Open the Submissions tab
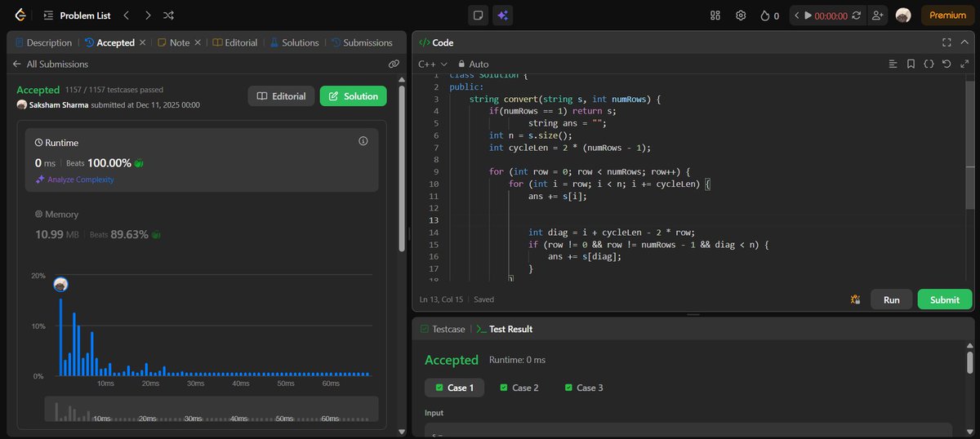The image size is (980, 439). [361, 42]
